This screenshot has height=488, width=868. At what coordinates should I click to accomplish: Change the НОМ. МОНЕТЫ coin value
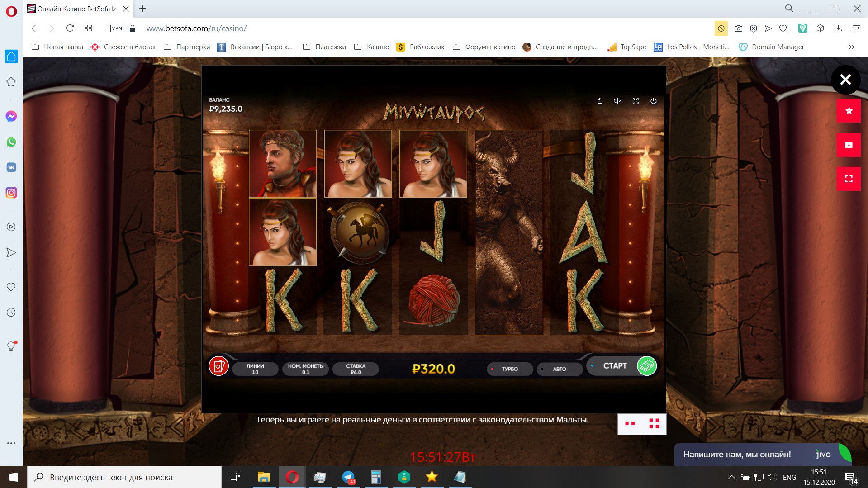(306, 369)
